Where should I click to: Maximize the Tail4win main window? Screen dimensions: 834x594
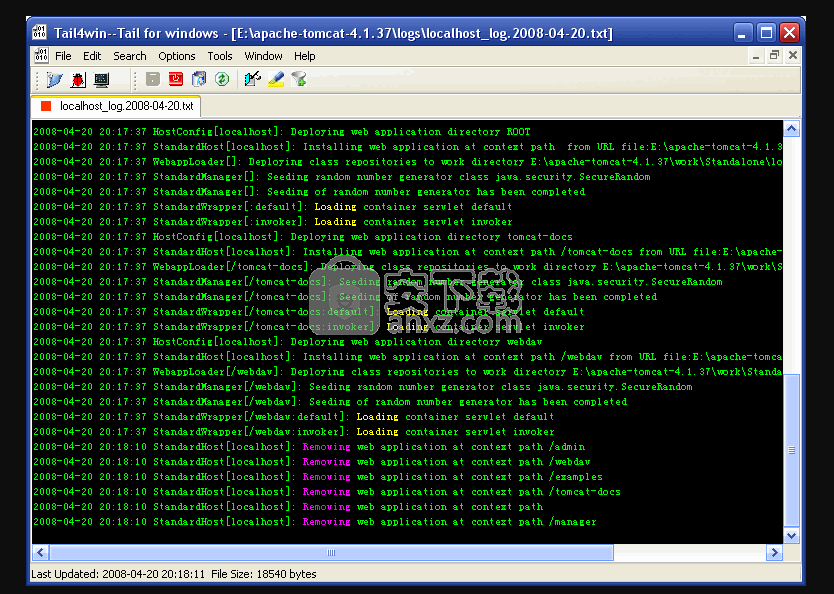[766, 33]
